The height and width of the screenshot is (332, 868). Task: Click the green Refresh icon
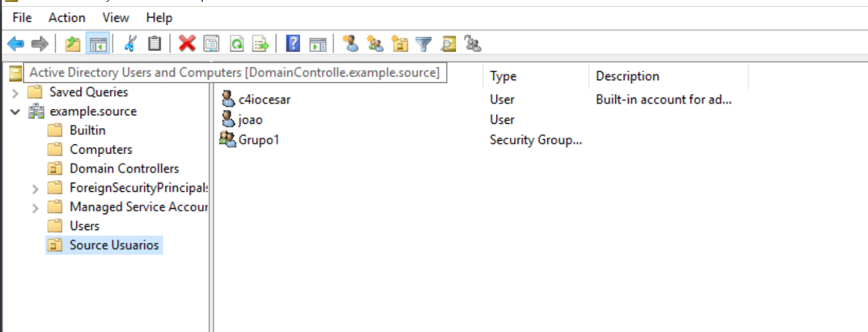[x=236, y=44]
